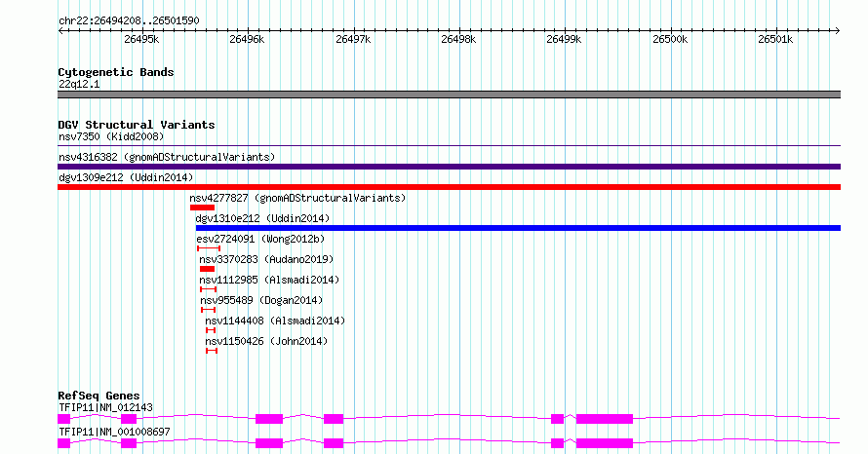The height and width of the screenshot is (454, 868).
Task: Select the purple bar of nsv4316382
Action: 449,167
